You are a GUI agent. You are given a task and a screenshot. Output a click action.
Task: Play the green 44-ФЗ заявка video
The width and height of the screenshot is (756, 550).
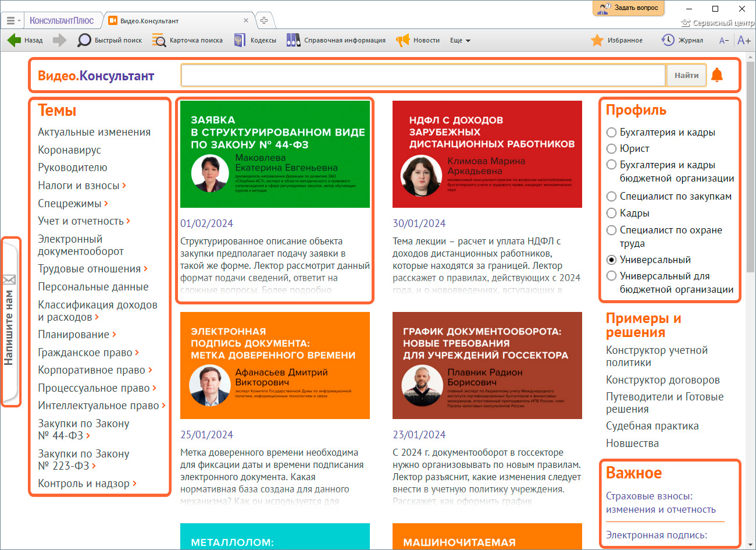(x=275, y=154)
